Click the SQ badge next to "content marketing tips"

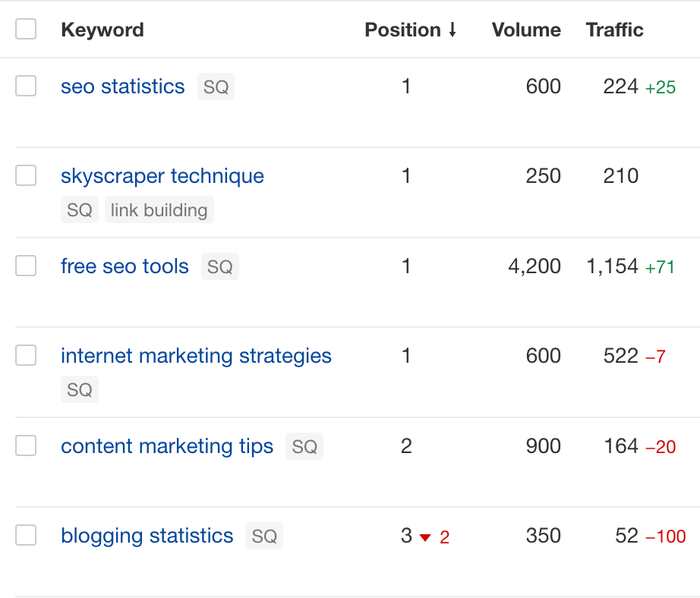(304, 446)
